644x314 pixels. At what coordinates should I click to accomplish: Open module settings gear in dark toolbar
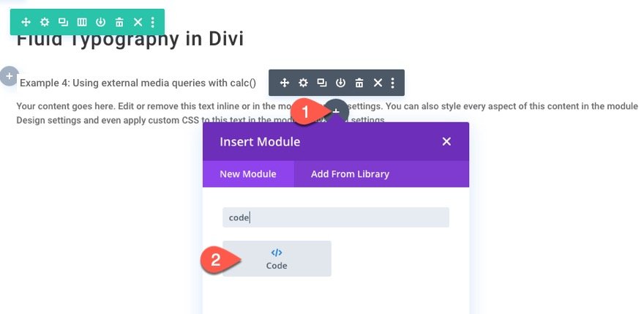click(x=303, y=83)
